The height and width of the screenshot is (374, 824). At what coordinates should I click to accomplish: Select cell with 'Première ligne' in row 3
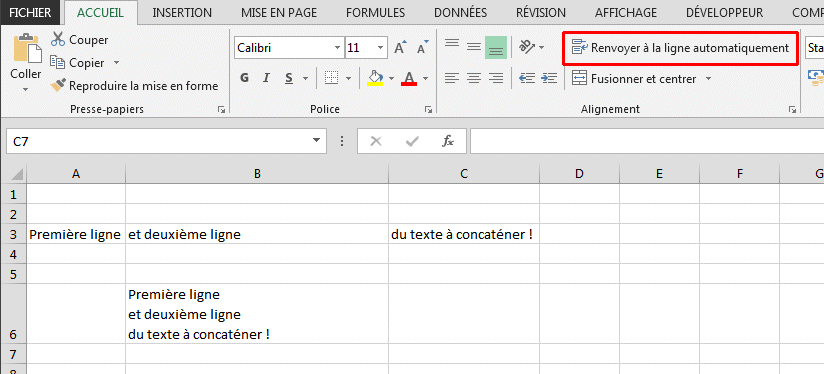76,234
